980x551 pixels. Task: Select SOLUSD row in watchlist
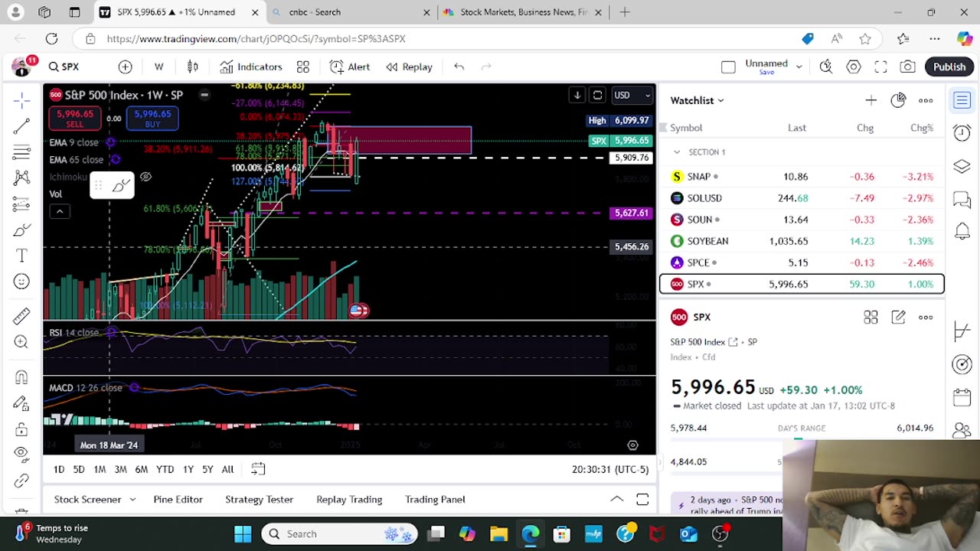point(802,198)
